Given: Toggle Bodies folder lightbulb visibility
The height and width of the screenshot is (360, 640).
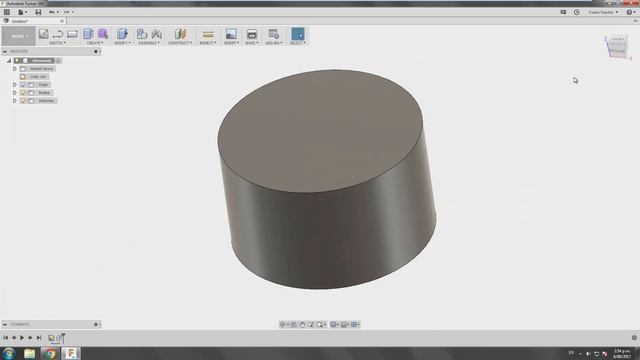Looking at the screenshot, I should click(x=23, y=93).
